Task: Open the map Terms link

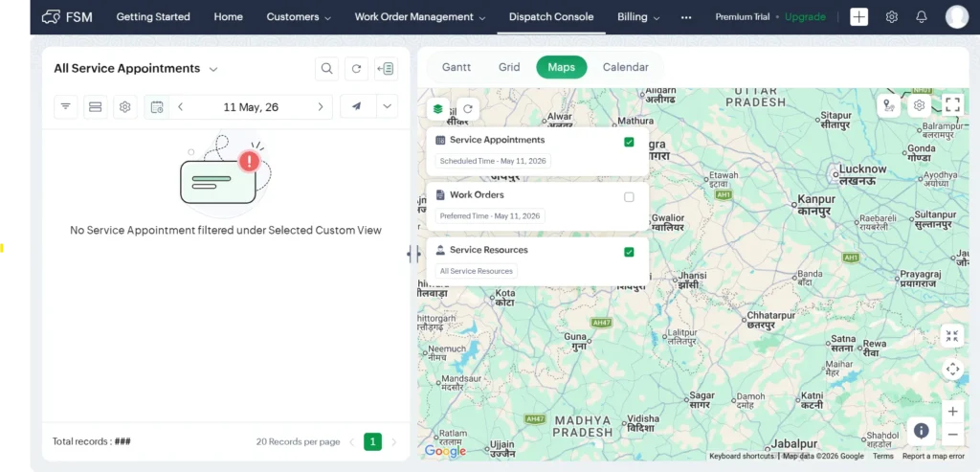Action: point(882,457)
